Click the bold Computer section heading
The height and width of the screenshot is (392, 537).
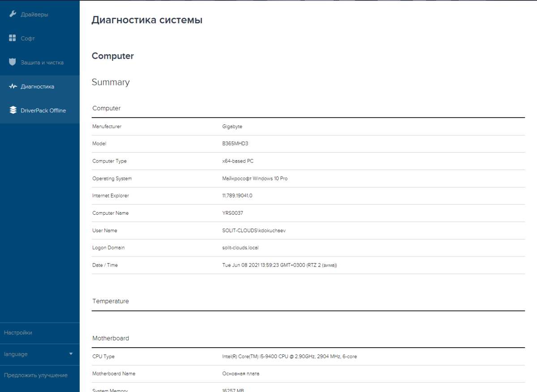tap(113, 56)
